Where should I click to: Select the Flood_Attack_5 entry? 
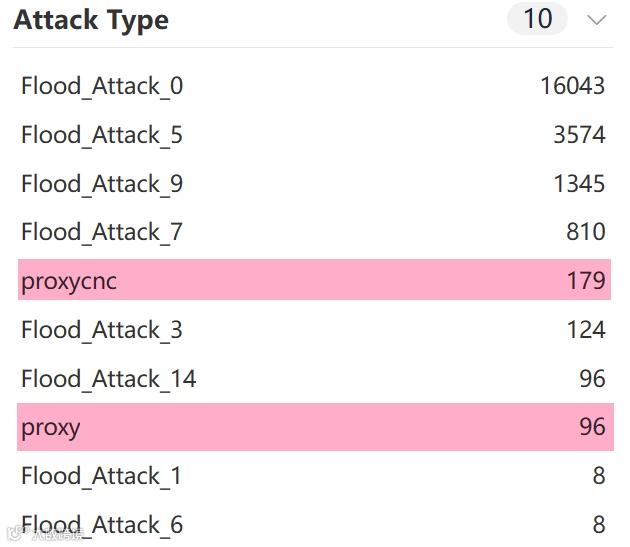coord(314,135)
